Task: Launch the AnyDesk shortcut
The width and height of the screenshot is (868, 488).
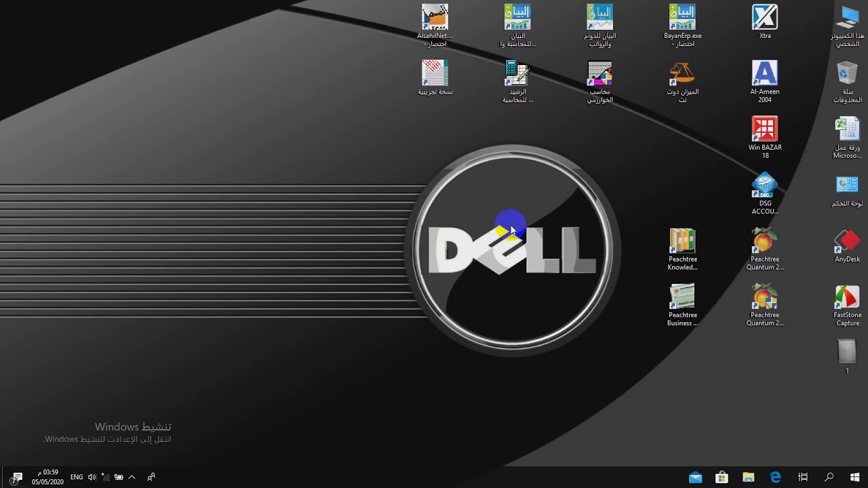Action: pyautogui.click(x=848, y=245)
